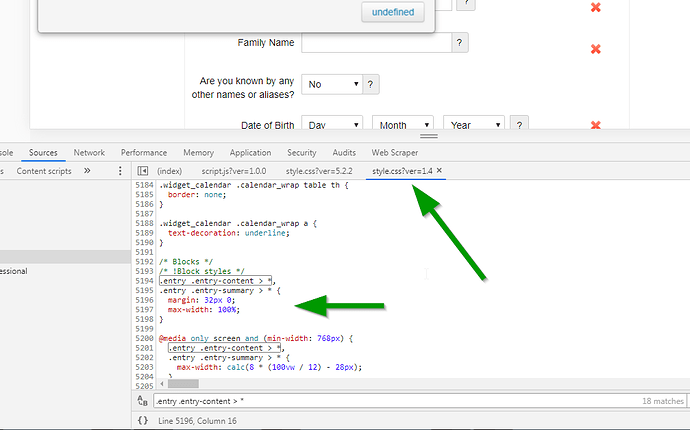Screen dimensions: 690x430
Task: Switch to the Performance tab
Action: [144, 153]
